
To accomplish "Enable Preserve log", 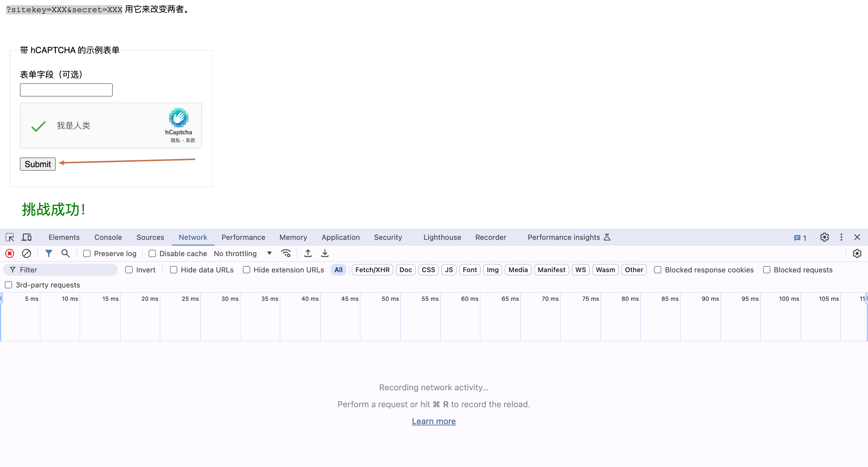I will click(x=86, y=253).
